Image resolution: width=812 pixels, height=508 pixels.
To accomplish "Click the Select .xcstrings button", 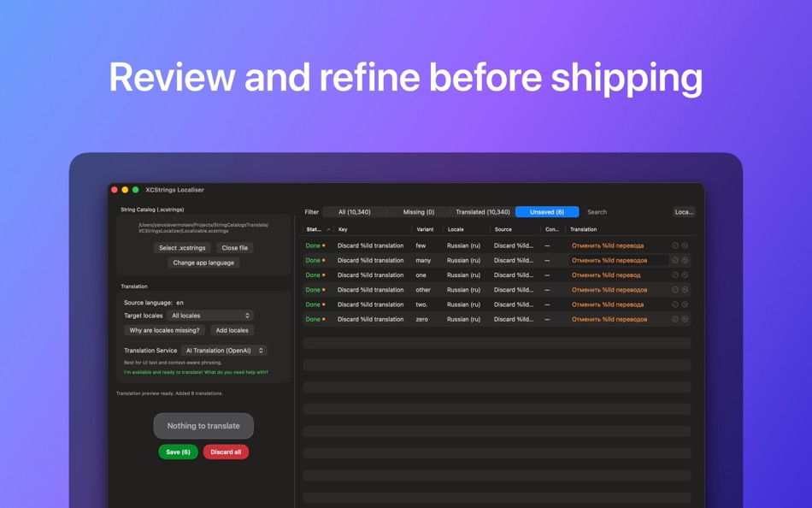I will tap(182, 248).
